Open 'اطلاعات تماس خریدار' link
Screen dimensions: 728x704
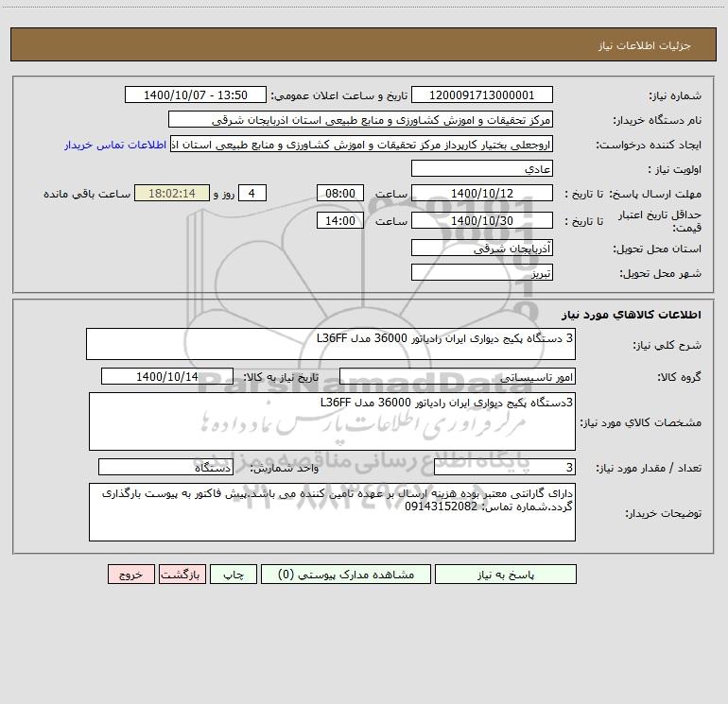point(115,145)
